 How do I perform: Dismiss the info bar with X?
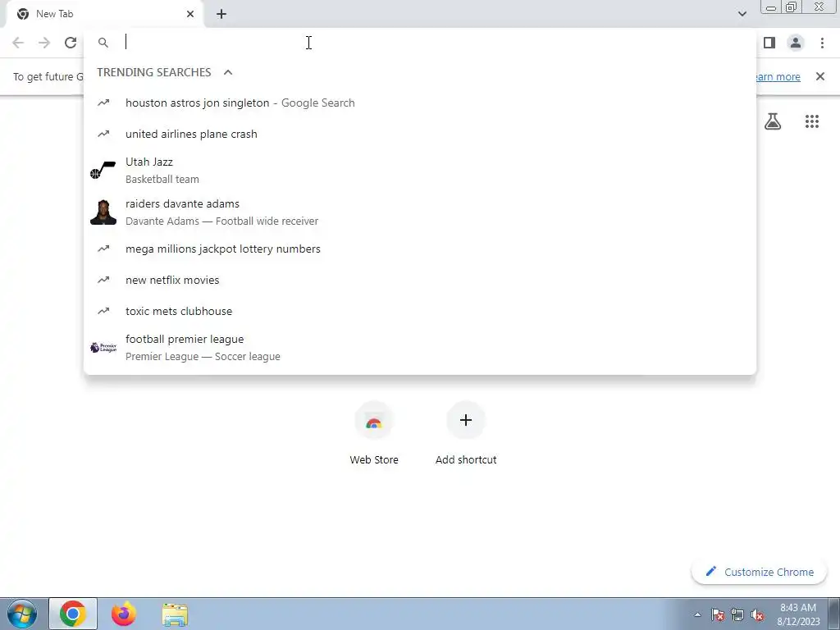(x=820, y=76)
